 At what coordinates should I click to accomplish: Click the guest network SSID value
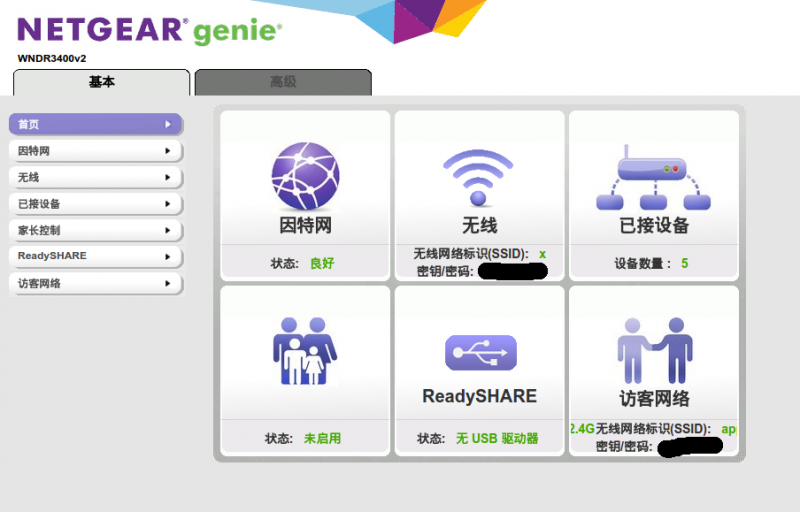pyautogui.click(x=728, y=429)
